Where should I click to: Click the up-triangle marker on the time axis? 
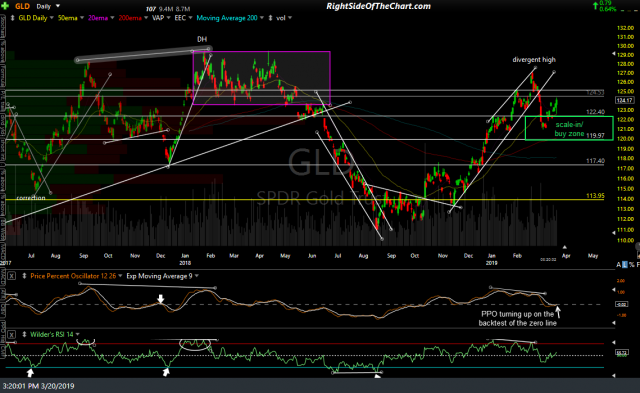564,247
